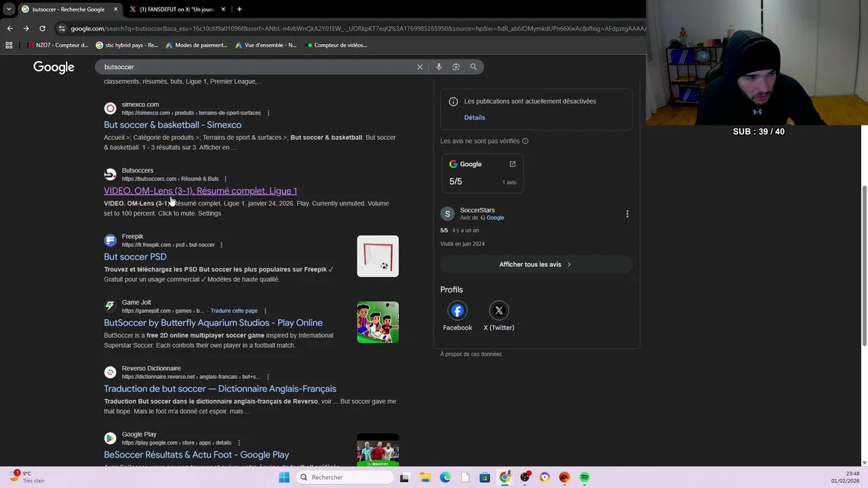Open X (Twitter) profile icon
868x488 pixels.
coord(499,310)
